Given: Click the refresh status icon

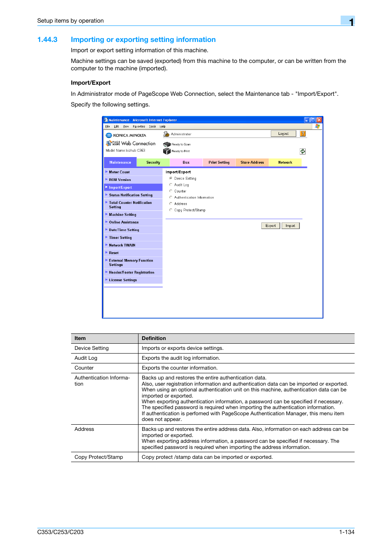Looking at the screenshot, I should tap(303, 151).
